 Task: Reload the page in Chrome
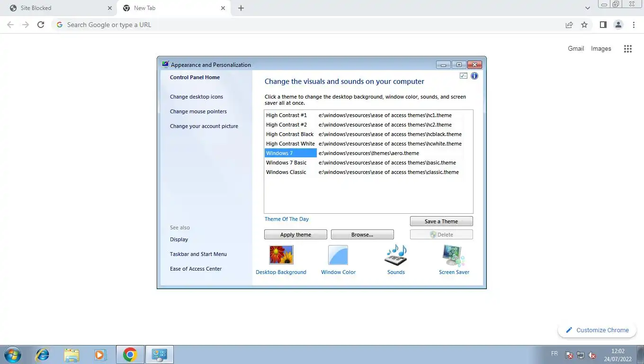pyautogui.click(x=41, y=25)
